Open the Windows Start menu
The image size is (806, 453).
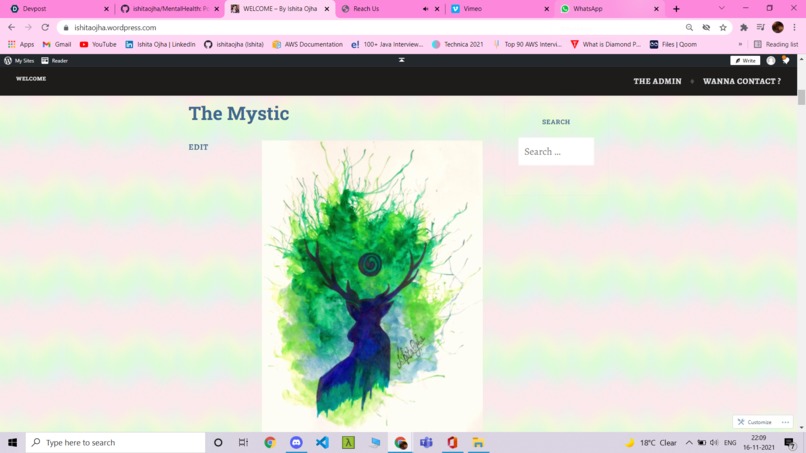point(12,442)
